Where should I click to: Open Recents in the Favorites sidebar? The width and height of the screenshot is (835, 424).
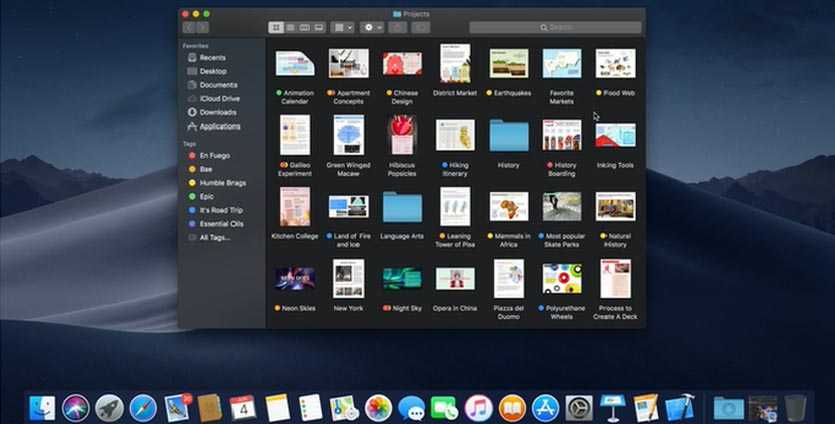tap(211, 58)
